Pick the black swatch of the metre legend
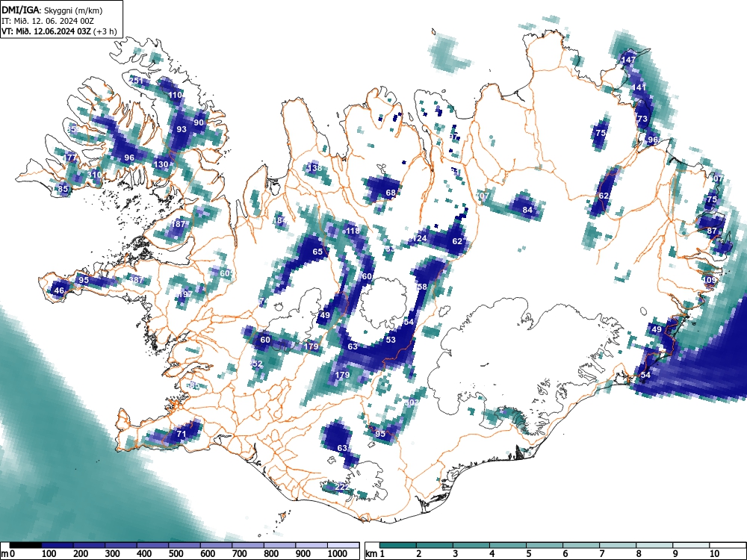This screenshot has height=560, width=747. [x=25, y=545]
